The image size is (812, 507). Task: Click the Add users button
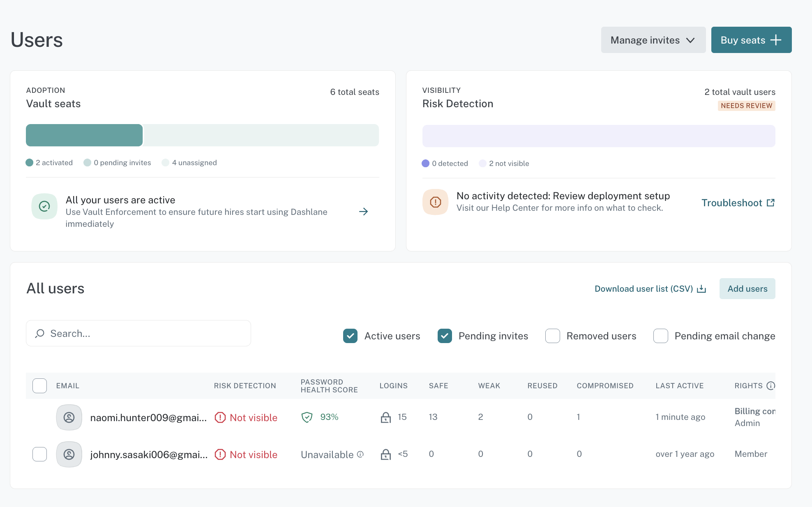747,289
